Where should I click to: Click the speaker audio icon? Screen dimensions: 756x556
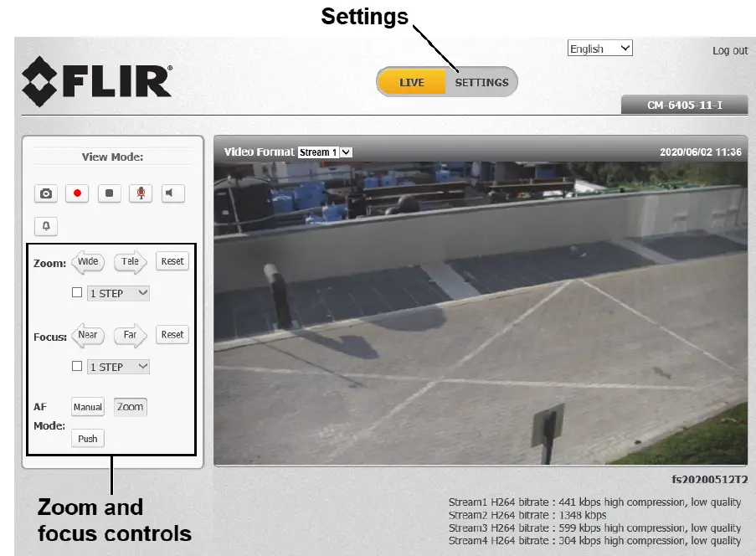pos(172,193)
